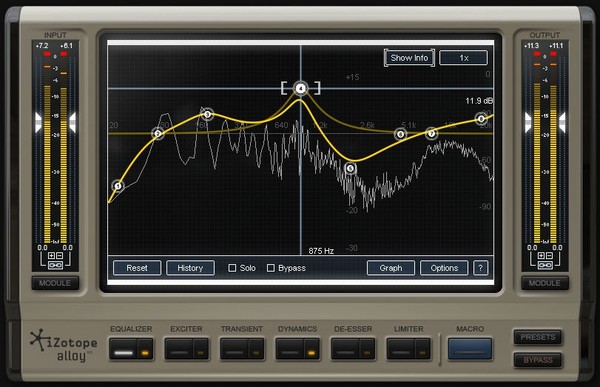Click the Reset button
Viewport: 600px width, 387px height.
click(137, 268)
